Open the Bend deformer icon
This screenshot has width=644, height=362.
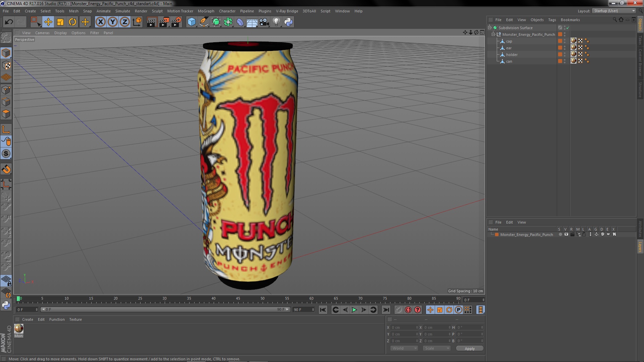coord(240,22)
